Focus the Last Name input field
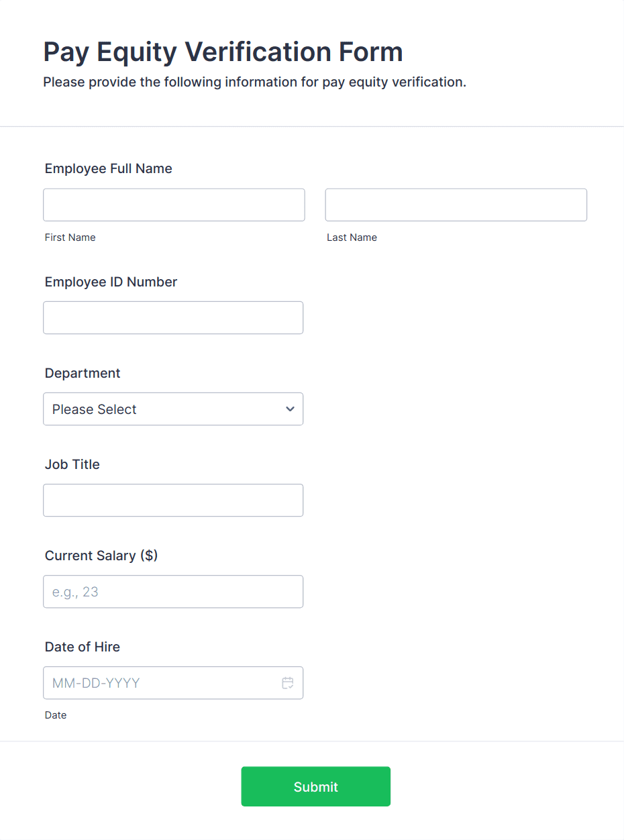624x840 pixels. click(x=456, y=205)
